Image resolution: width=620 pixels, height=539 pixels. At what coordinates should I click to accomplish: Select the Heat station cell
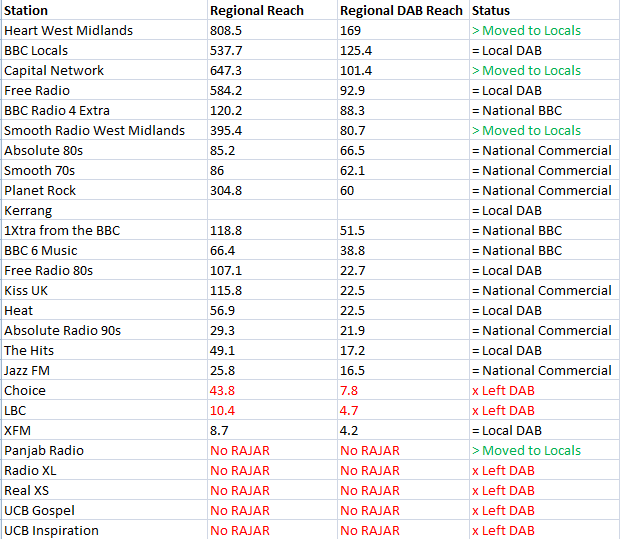pos(104,310)
